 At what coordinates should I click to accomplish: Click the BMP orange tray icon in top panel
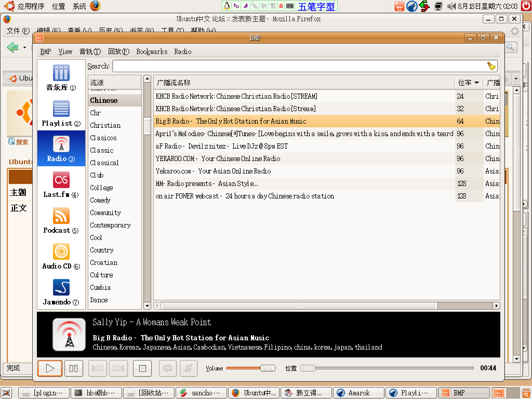(400, 6)
